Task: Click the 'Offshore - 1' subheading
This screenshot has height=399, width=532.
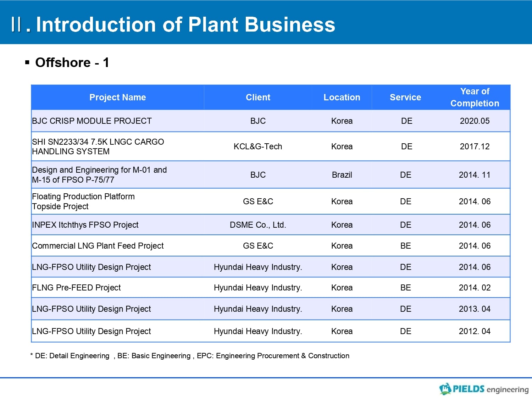Action: [72, 62]
